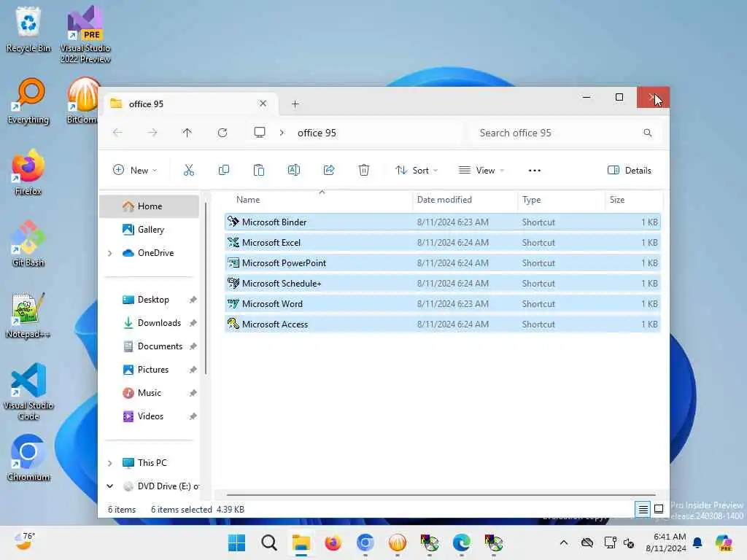Select the Notepad++ desktop shortcut
The height and width of the screenshot is (560, 747).
[x=28, y=315]
